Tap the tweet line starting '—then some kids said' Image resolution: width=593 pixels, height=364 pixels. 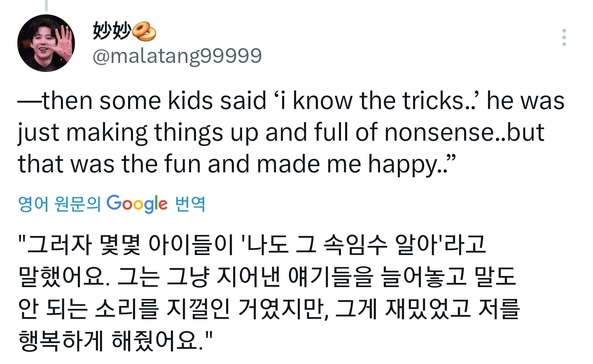coord(290,101)
